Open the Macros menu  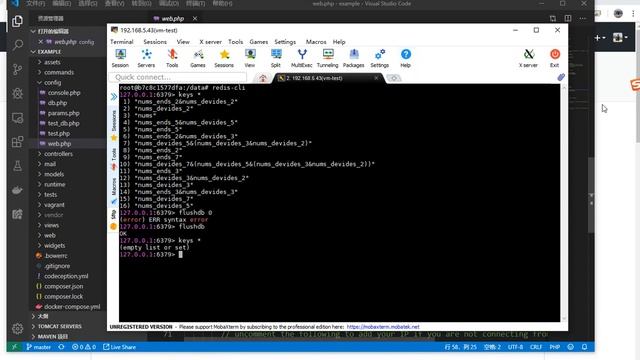pyautogui.click(x=316, y=42)
